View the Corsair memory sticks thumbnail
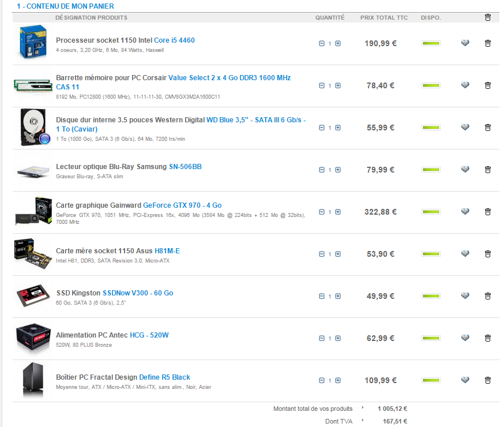The width and height of the screenshot is (504, 427). coord(33,85)
